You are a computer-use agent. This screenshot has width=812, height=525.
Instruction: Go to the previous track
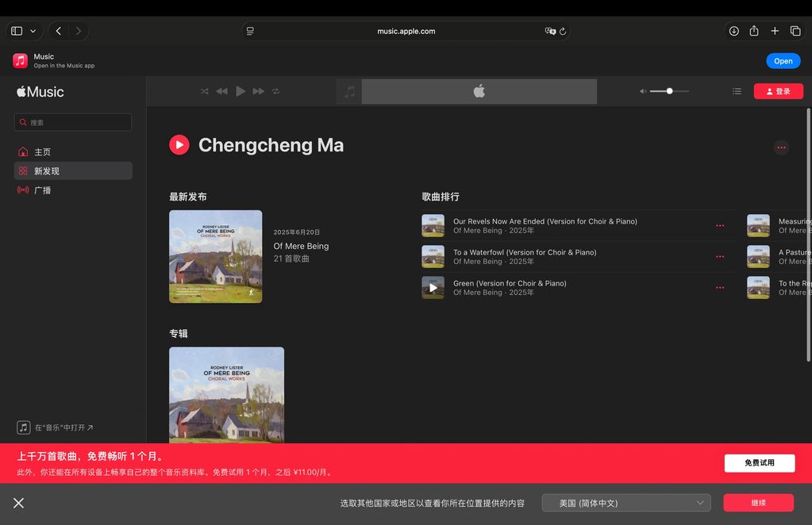(221, 91)
